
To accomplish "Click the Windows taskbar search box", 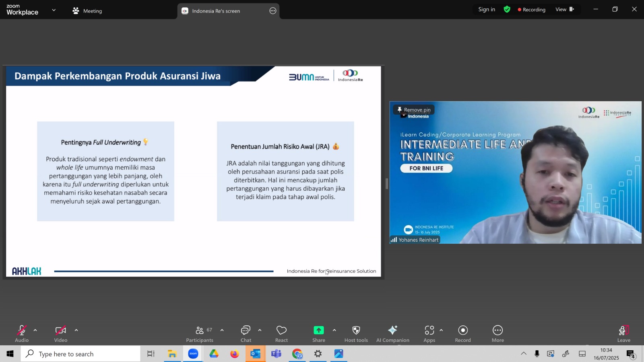I will point(80,354).
